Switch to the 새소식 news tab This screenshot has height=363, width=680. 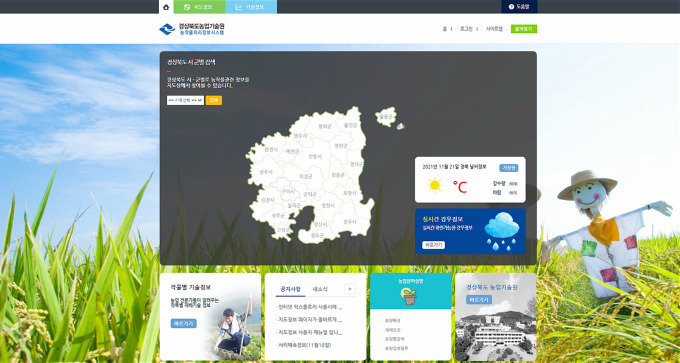[320, 289]
